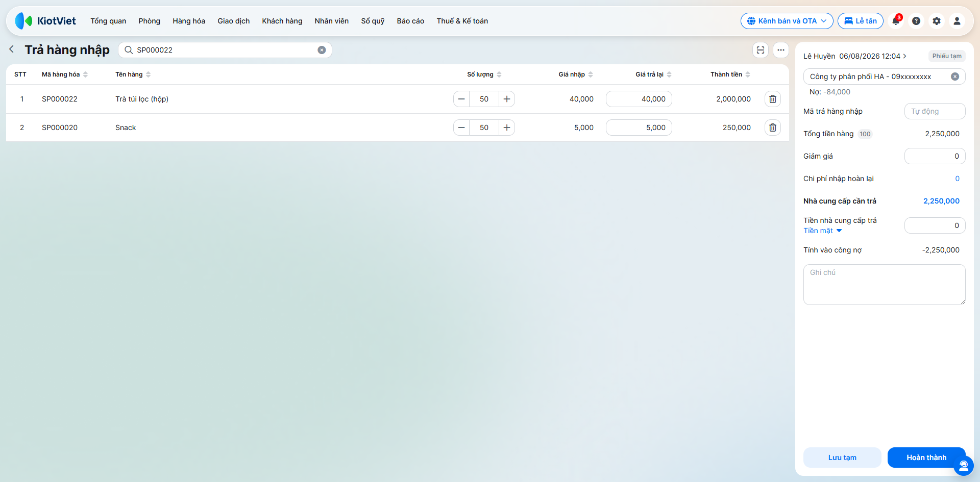
Task: Expand the Kênh bán và OTA dropdown
Action: click(x=787, y=21)
